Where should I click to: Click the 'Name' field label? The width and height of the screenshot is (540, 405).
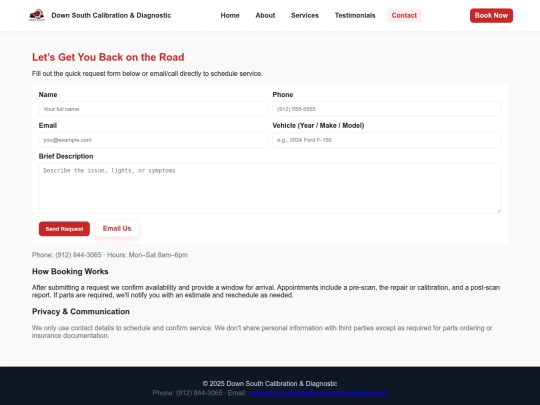[x=48, y=94]
